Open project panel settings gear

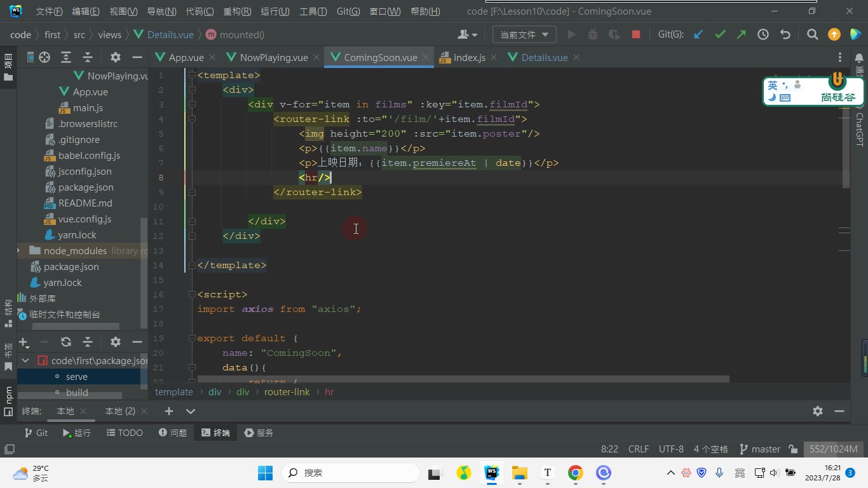(115, 57)
